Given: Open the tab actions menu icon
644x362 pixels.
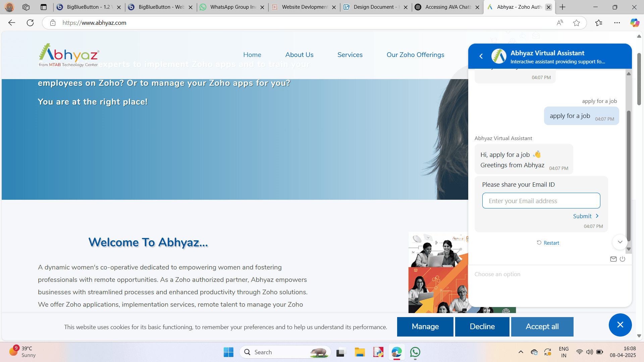Looking at the screenshot, I should click(44, 7).
